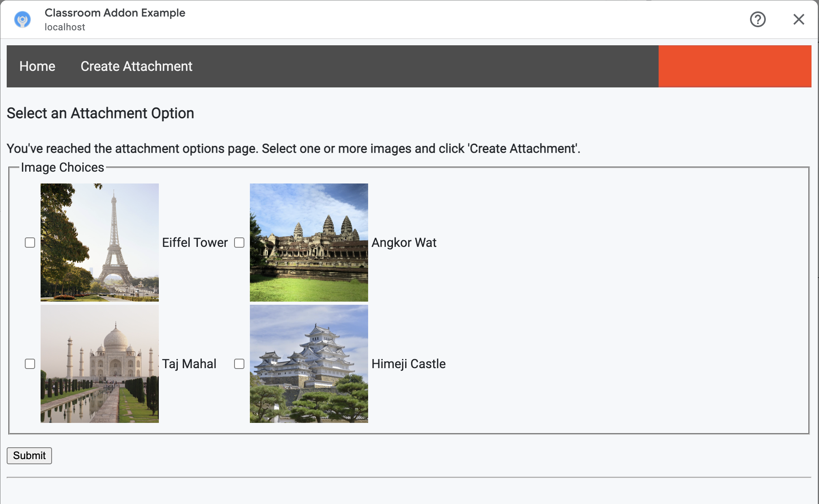Enable the Himeji Castle checkbox
819x504 pixels.
(x=239, y=364)
